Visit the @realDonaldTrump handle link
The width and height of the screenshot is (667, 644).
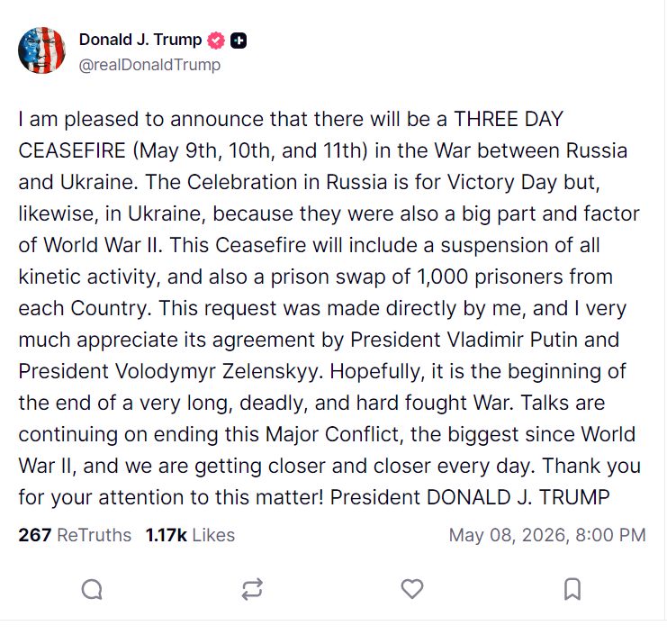point(149,65)
